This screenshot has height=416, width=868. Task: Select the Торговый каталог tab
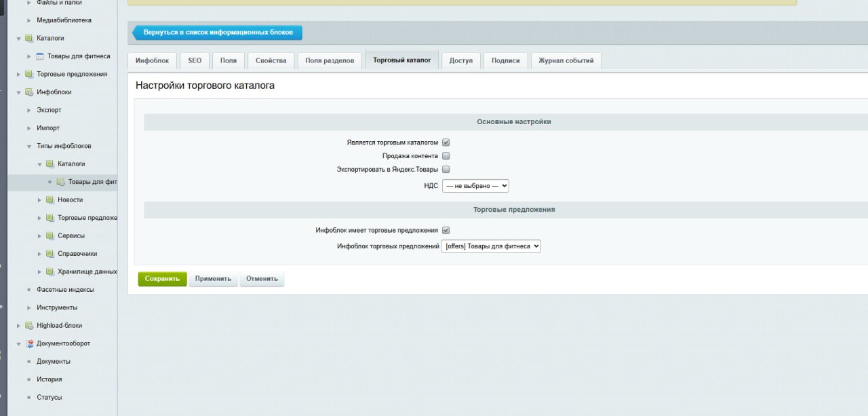(x=402, y=60)
